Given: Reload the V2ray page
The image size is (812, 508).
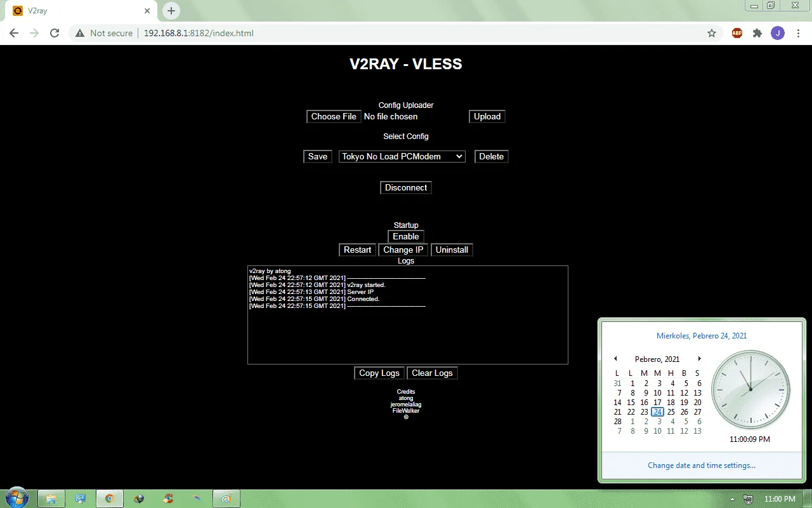Looking at the screenshot, I should 55,33.
